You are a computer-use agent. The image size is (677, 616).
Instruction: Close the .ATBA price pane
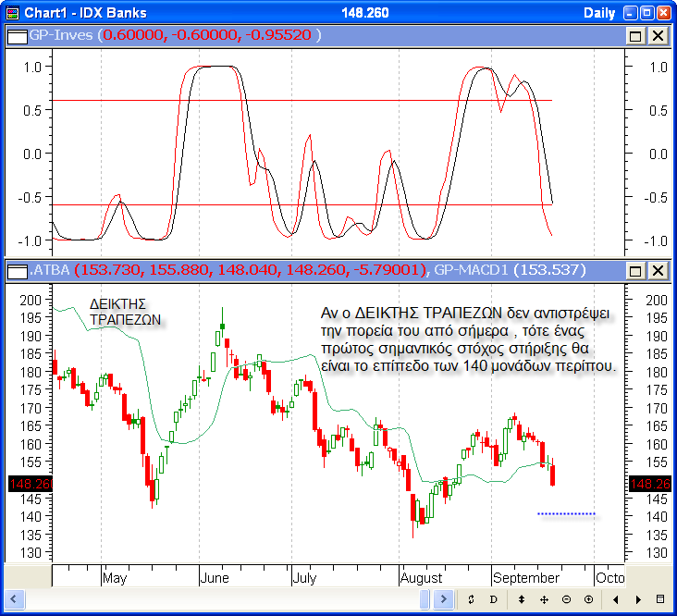(x=657, y=271)
